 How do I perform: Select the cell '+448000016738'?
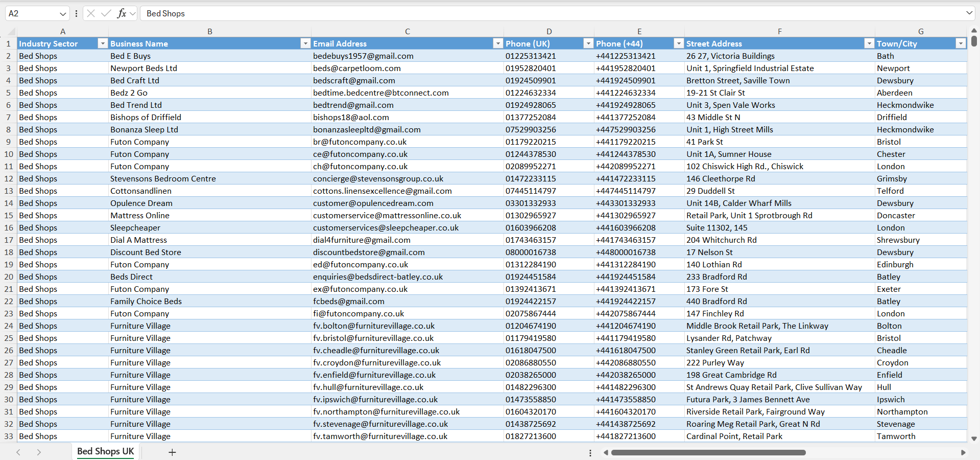pyautogui.click(x=639, y=252)
